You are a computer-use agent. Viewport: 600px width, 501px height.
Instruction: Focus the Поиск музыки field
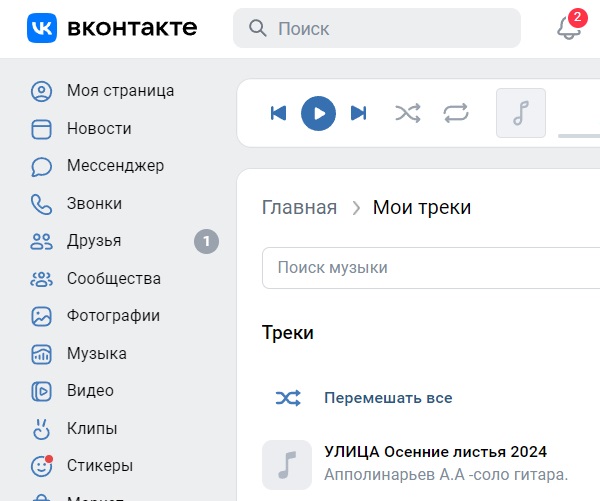[431, 268]
